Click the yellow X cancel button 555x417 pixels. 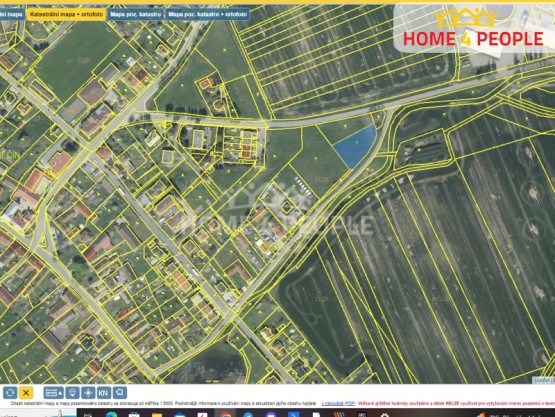26,393
